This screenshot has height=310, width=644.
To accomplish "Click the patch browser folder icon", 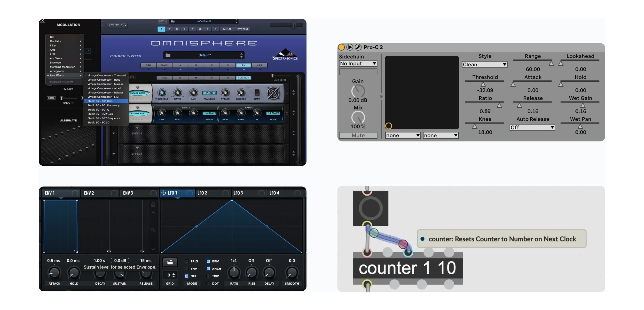I will pyautogui.click(x=168, y=55).
